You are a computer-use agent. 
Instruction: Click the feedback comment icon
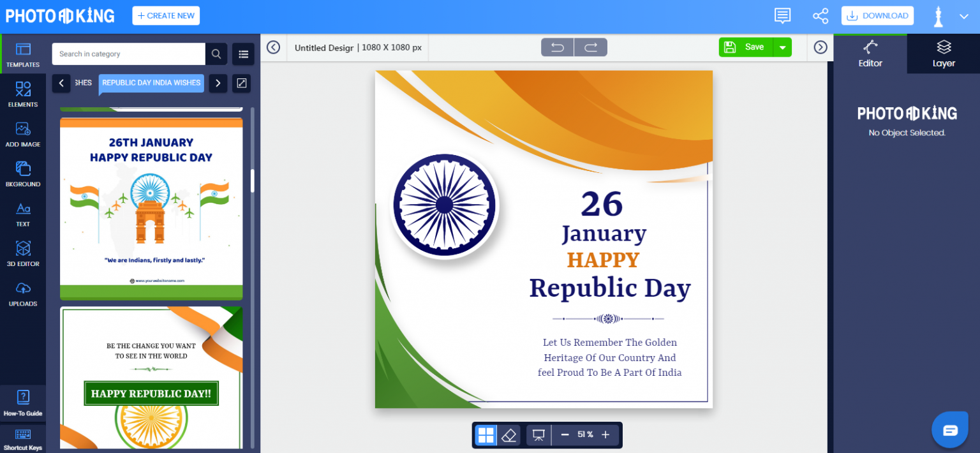point(782,15)
